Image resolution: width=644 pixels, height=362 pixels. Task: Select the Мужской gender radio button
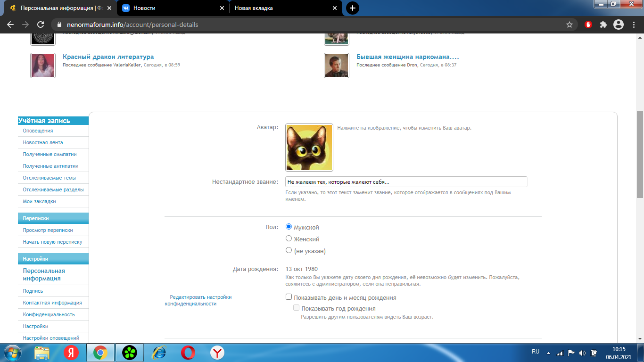[x=289, y=227]
